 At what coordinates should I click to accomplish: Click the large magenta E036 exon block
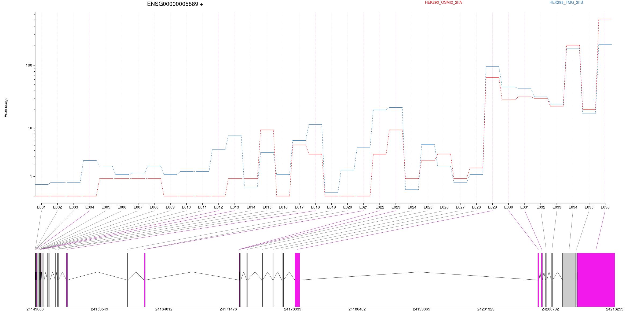click(x=596, y=280)
